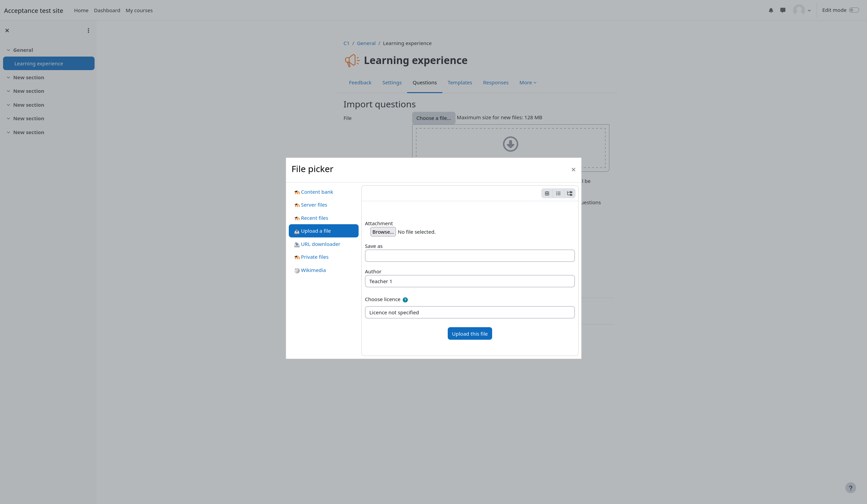The height and width of the screenshot is (504, 867).
Task: Switch file picker to tree view
Action: (569, 193)
